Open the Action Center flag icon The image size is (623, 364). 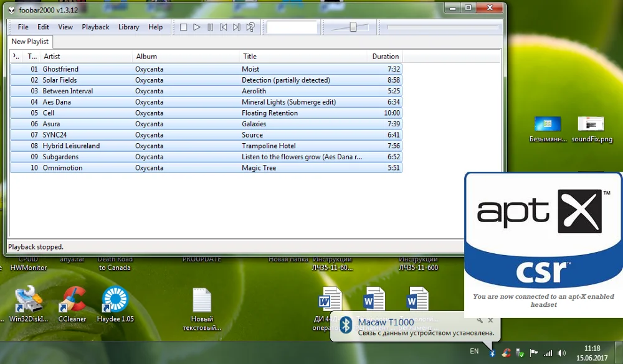click(534, 353)
